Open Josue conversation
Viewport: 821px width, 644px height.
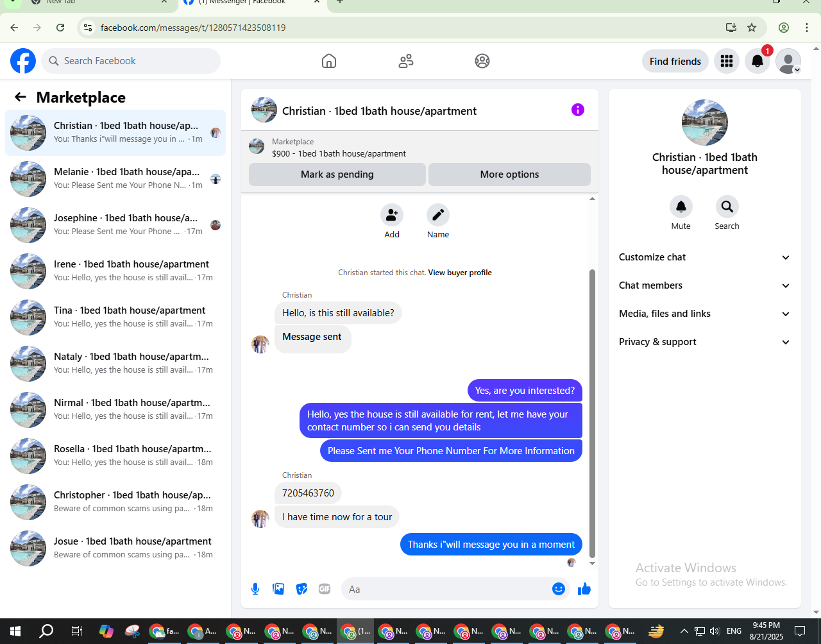click(115, 548)
